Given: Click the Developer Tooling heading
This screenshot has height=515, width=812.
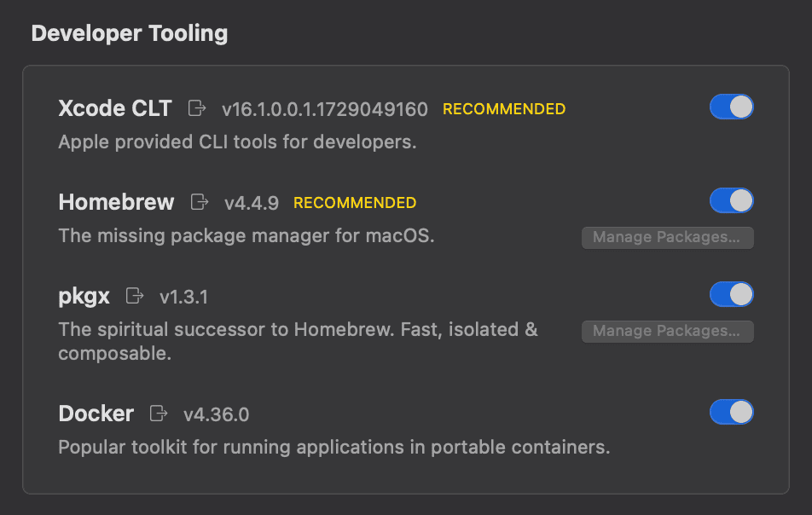Looking at the screenshot, I should pyautogui.click(x=130, y=34).
